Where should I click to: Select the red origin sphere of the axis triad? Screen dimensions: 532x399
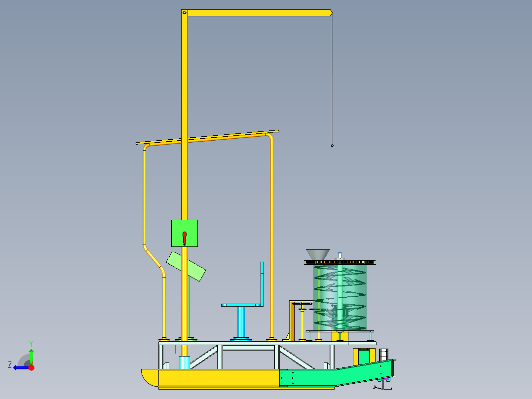point(31,367)
